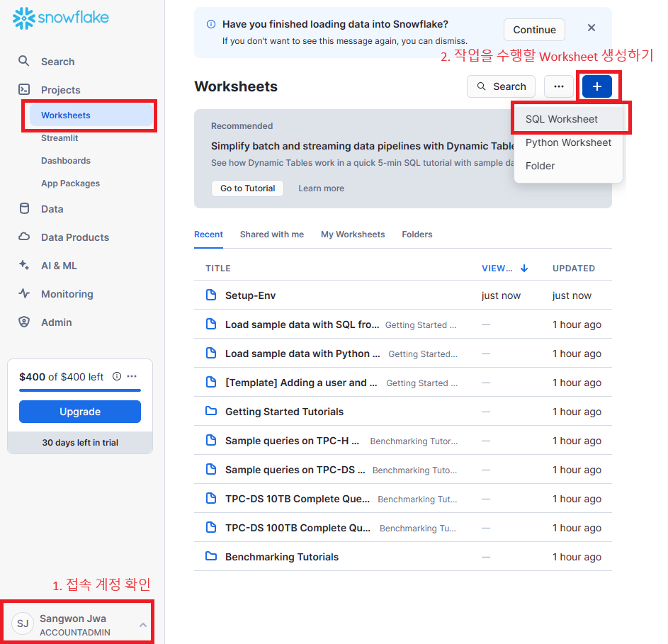This screenshot has height=644, width=668.
Task: Click the info icon next to $400 left
Action: pyautogui.click(x=117, y=376)
